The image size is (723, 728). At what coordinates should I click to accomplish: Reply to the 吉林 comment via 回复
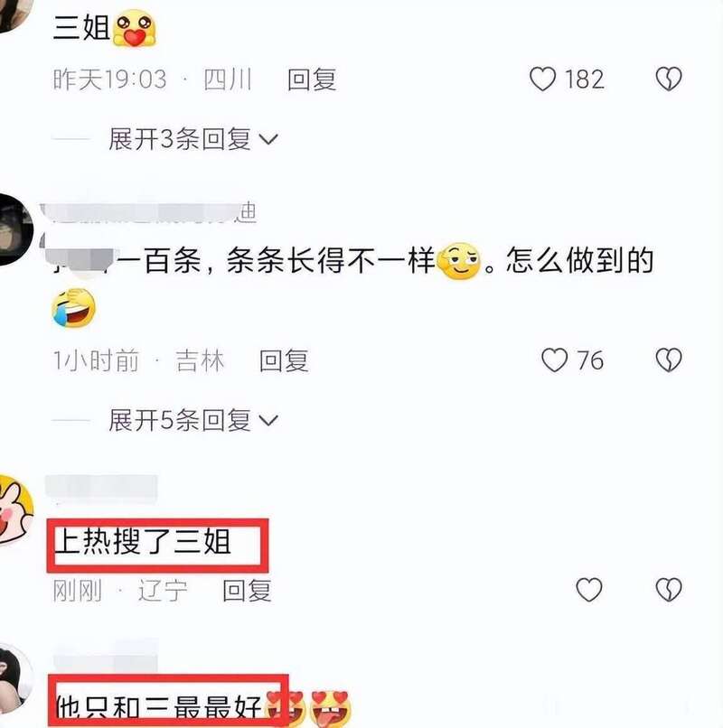pos(284,360)
